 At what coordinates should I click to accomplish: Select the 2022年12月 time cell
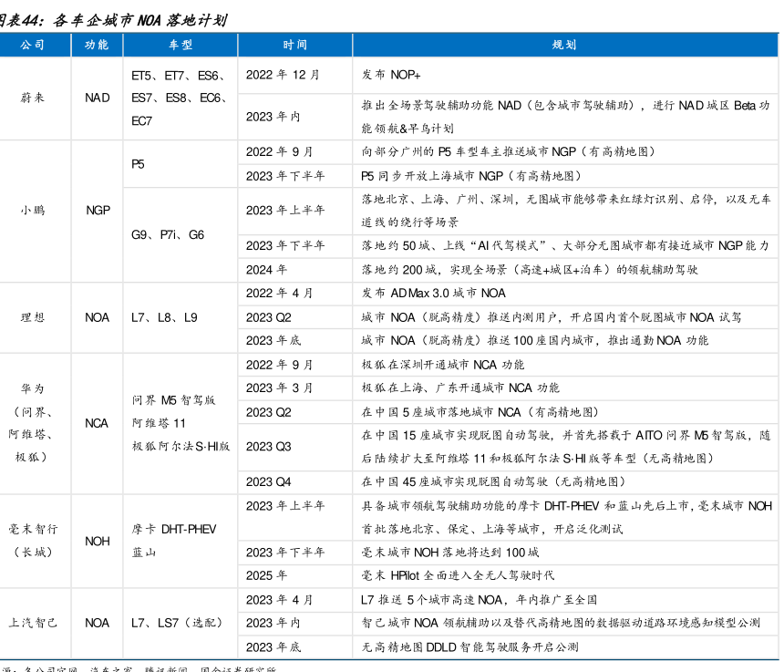283,75
